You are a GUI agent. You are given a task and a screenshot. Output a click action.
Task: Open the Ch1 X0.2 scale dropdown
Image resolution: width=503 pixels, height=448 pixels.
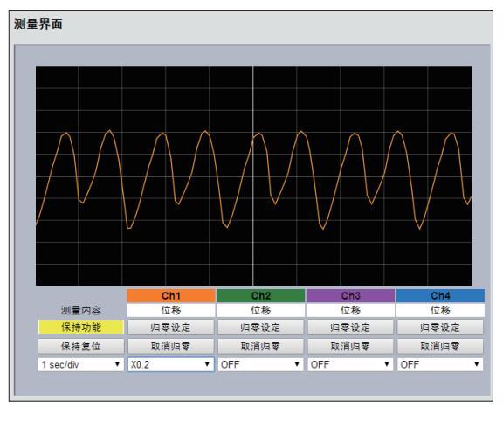(x=170, y=364)
